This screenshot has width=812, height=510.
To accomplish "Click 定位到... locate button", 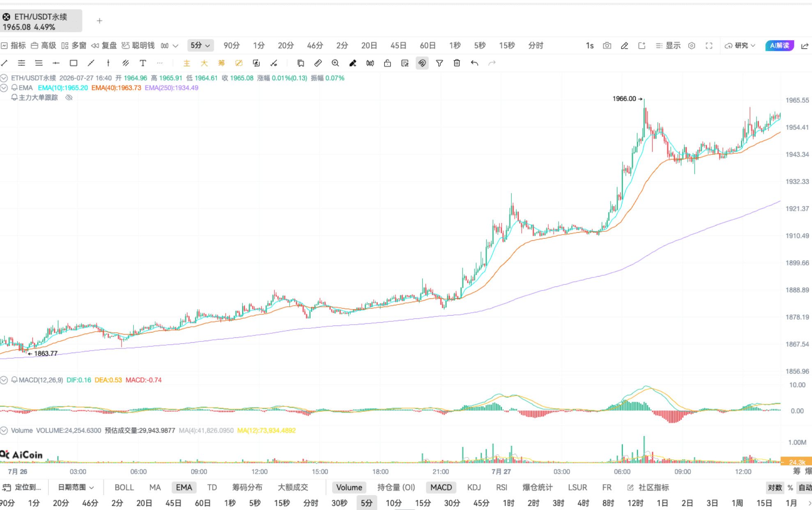I will point(23,487).
